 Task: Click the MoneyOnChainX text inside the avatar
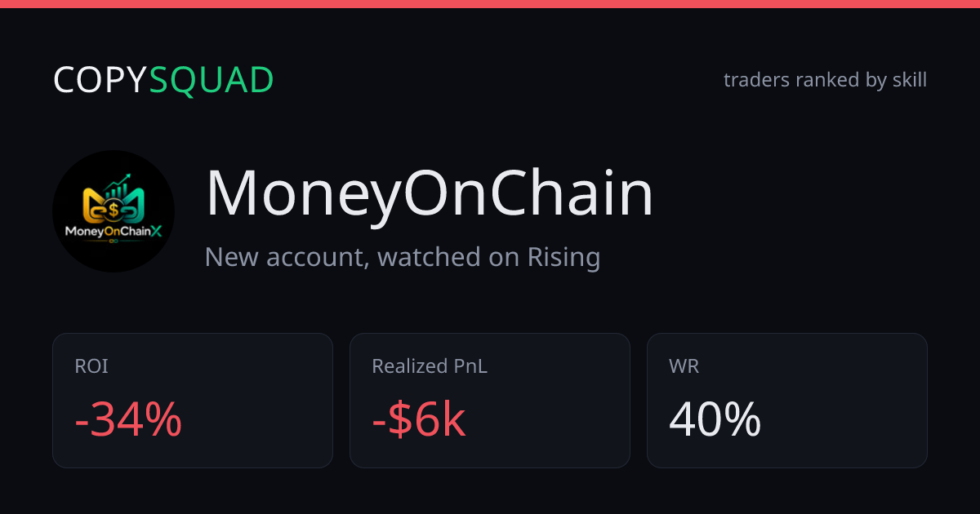pyautogui.click(x=114, y=232)
